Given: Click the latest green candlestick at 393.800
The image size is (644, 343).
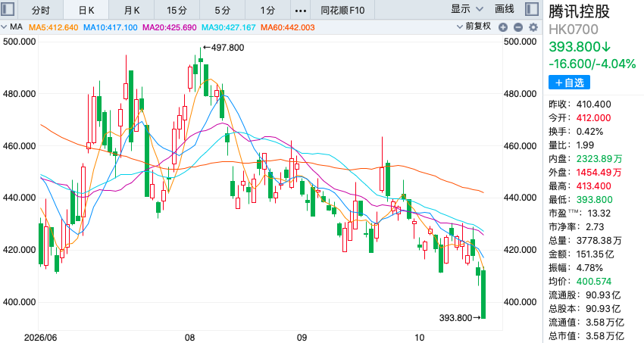Looking at the screenshot, I should pos(483,295).
